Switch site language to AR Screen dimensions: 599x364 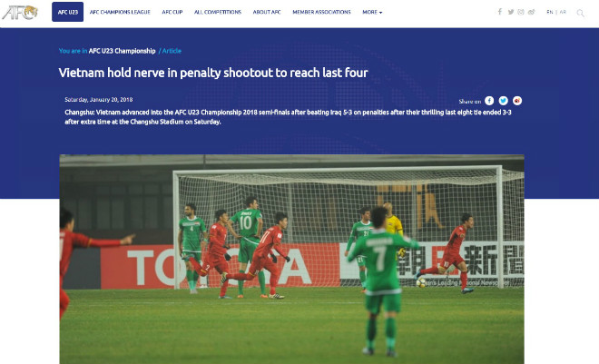563,12
